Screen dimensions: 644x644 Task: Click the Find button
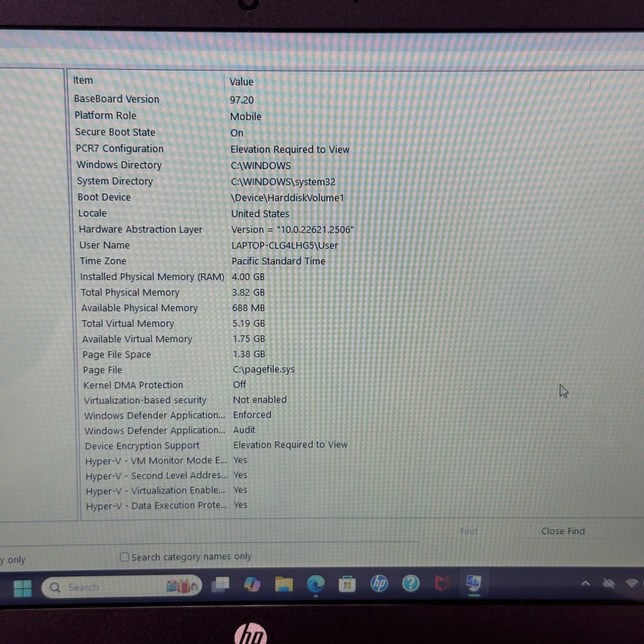click(468, 531)
